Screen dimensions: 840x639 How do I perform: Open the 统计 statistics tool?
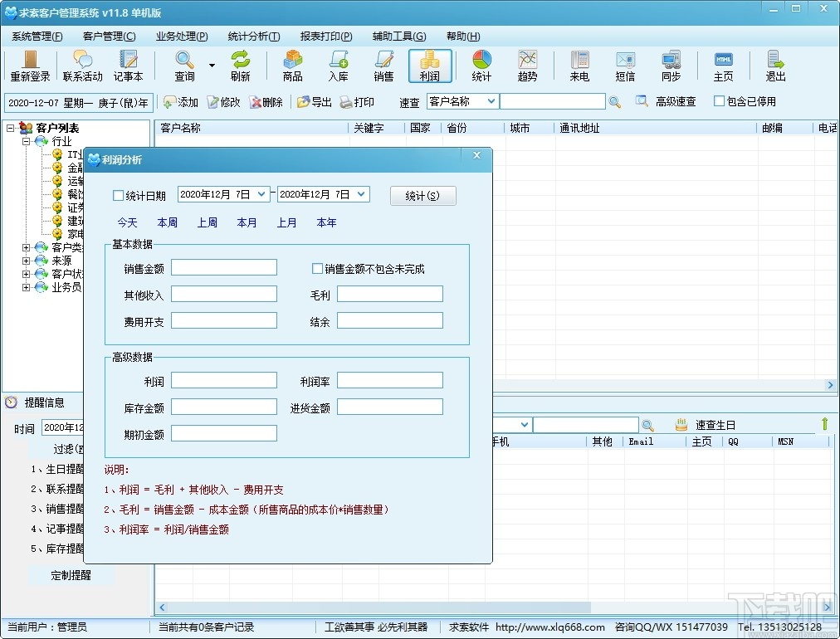(x=481, y=66)
